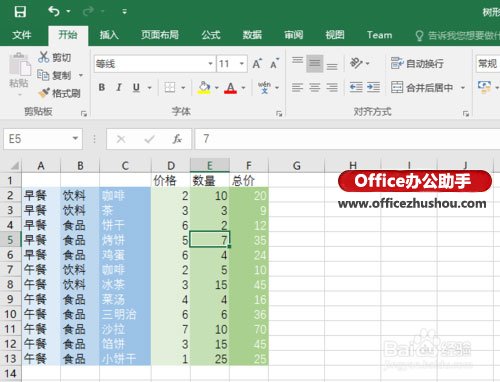Select all cells corner triangle
Viewport: 500px width, 382px height.
point(14,165)
